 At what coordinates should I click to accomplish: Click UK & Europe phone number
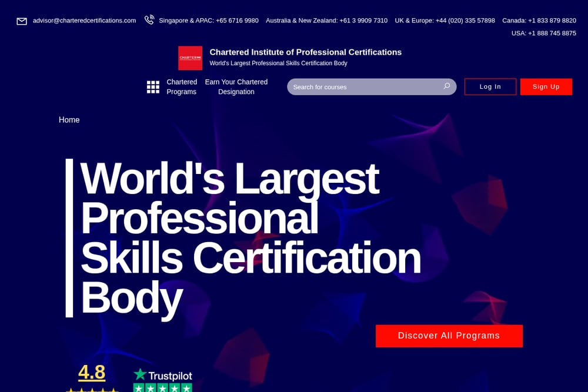click(445, 21)
